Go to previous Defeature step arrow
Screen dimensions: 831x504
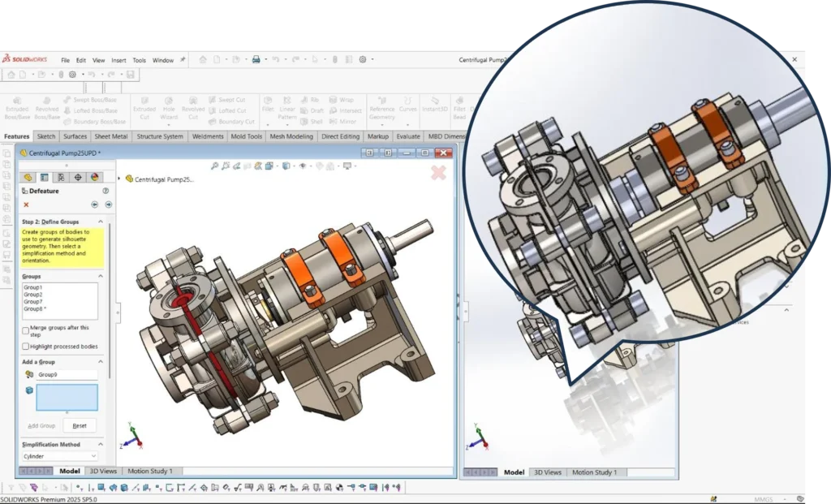tap(94, 205)
